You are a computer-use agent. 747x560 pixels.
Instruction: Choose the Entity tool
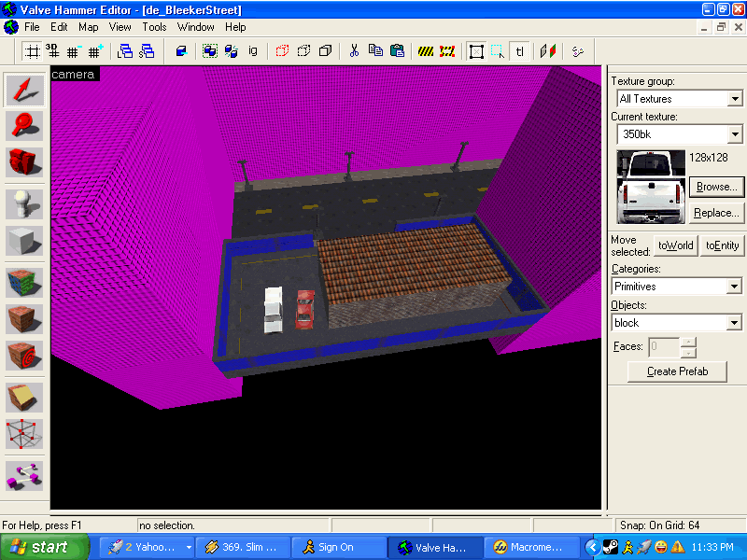pyautogui.click(x=24, y=201)
